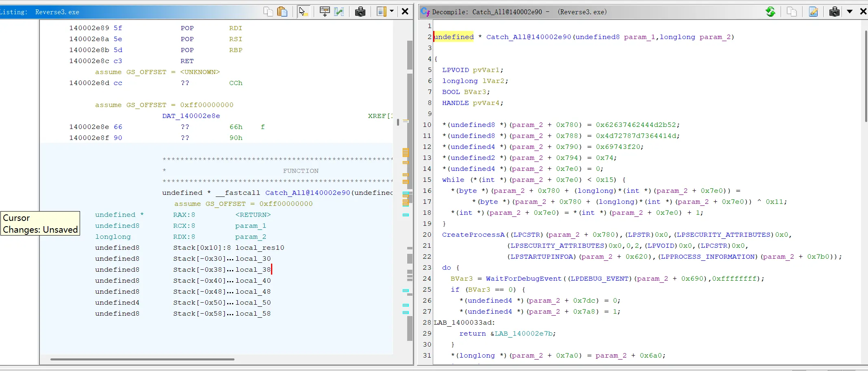This screenshot has width=868, height=371.
Task: Click local_res10 stack variable
Action: (260, 248)
